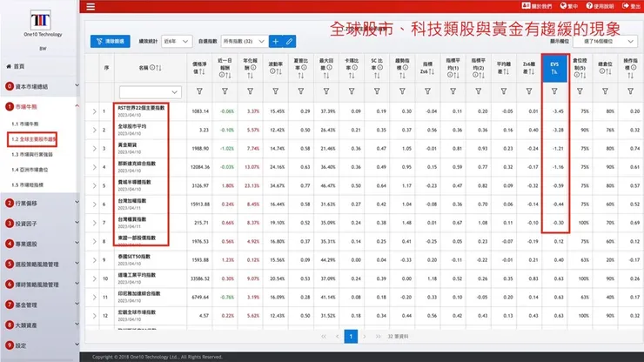Click the globe language switch 繁中
Screen dimensions: 644x362
click(569, 6)
